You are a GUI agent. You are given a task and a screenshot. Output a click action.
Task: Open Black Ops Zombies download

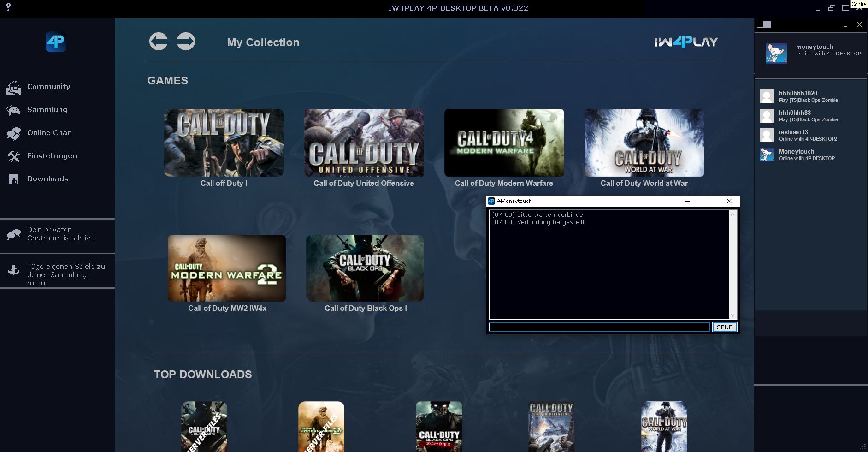439,427
